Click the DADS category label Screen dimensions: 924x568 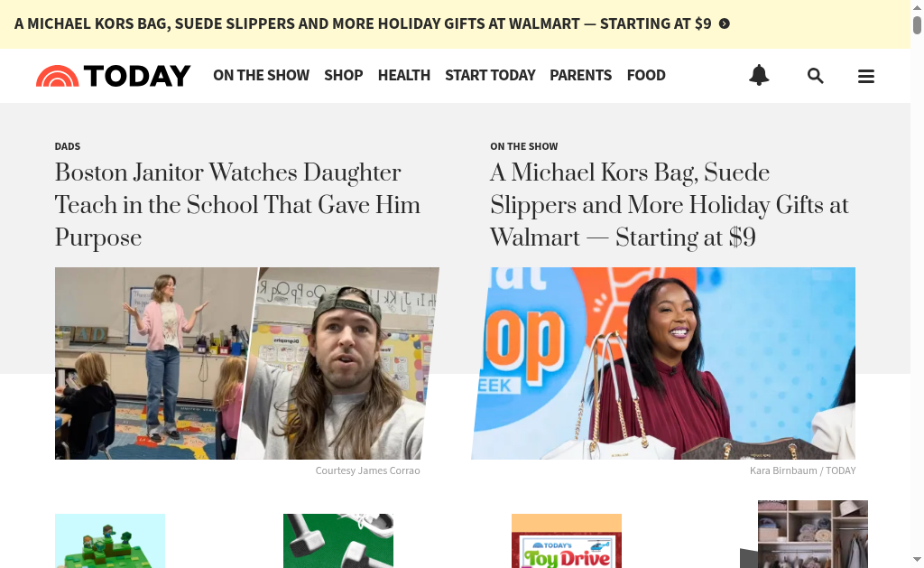(x=68, y=146)
